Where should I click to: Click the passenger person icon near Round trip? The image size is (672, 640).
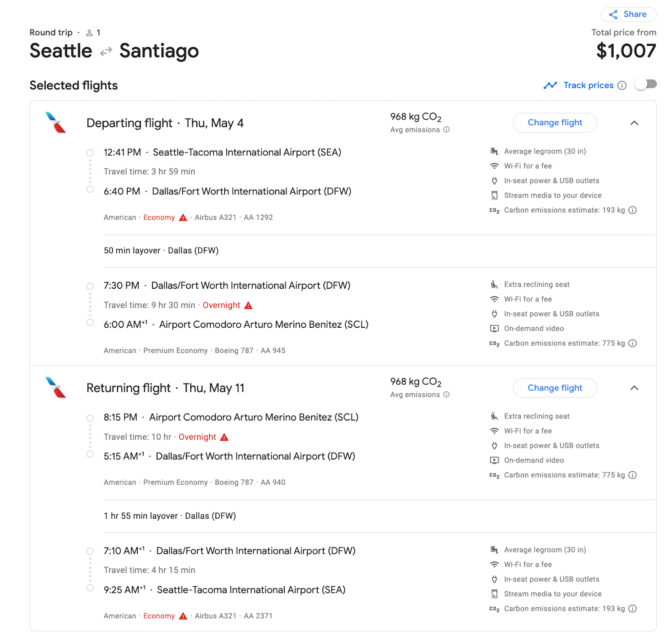(x=89, y=32)
